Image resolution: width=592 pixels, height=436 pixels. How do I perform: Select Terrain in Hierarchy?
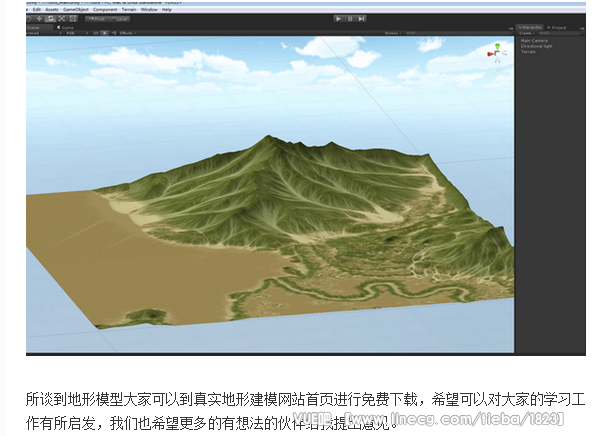point(528,52)
